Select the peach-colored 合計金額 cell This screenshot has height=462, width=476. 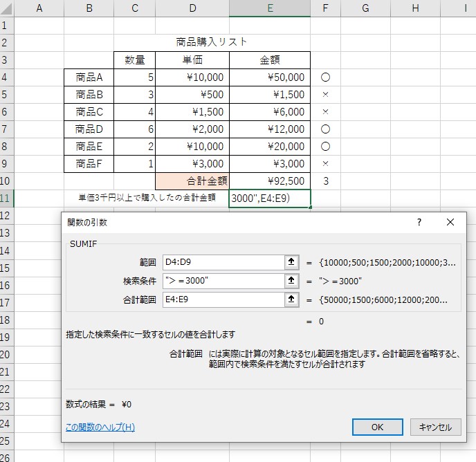point(192,181)
